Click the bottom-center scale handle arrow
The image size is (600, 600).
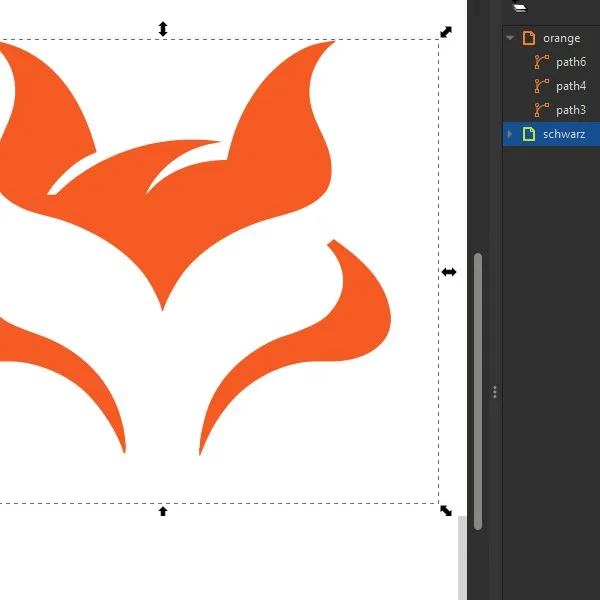pos(163,511)
